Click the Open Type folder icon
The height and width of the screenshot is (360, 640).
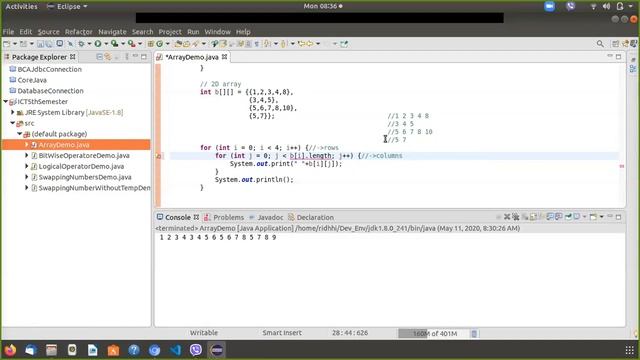(x=178, y=44)
